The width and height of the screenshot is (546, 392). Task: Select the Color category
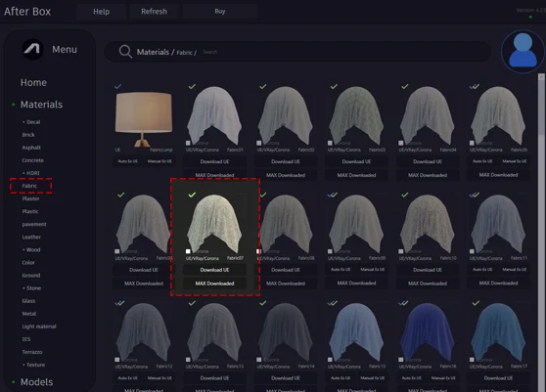click(x=28, y=263)
